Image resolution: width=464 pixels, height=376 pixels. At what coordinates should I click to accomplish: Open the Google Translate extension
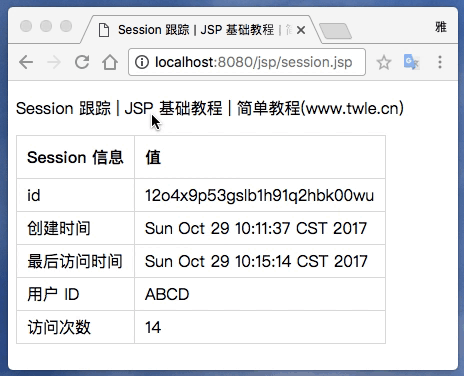(411, 62)
